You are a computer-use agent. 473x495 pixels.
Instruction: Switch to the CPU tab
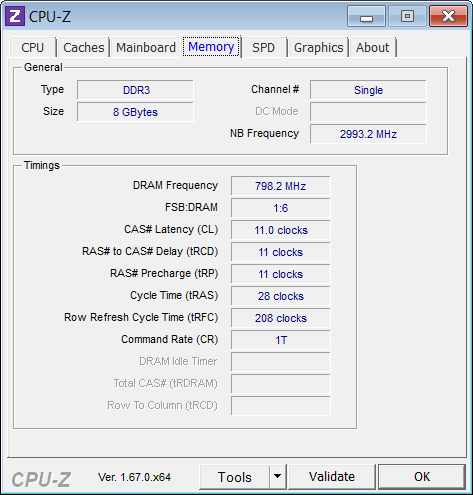tap(33, 48)
